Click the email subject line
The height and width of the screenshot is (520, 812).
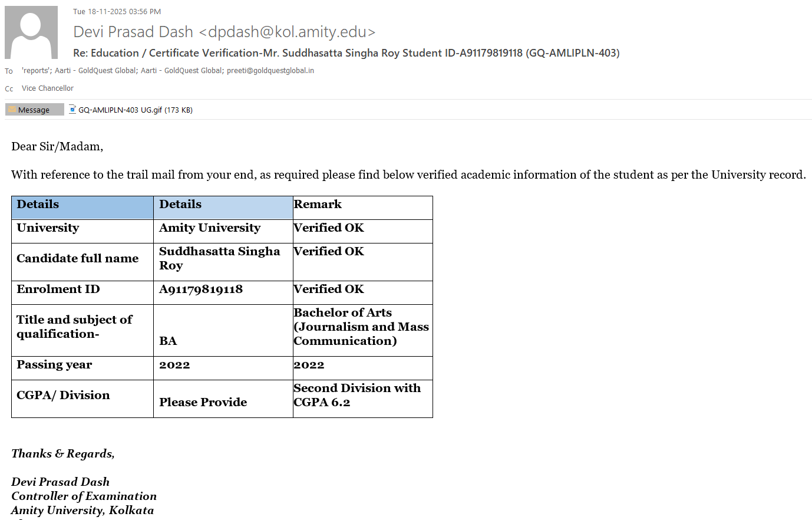[x=346, y=53]
